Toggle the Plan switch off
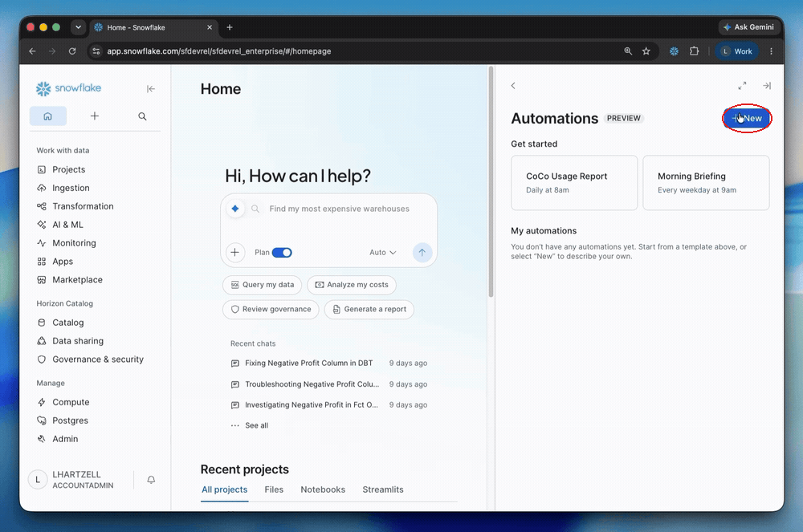Screen dimensions: 803x532 [x=282, y=253]
